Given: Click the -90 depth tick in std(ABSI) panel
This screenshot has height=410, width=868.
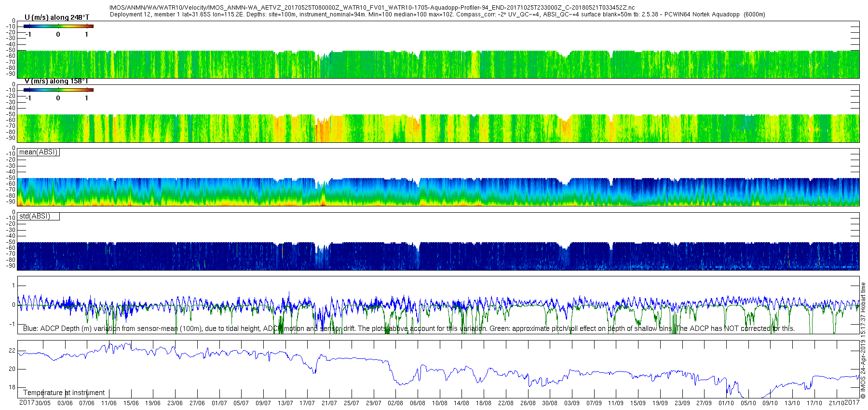Looking at the screenshot, I should [10, 266].
